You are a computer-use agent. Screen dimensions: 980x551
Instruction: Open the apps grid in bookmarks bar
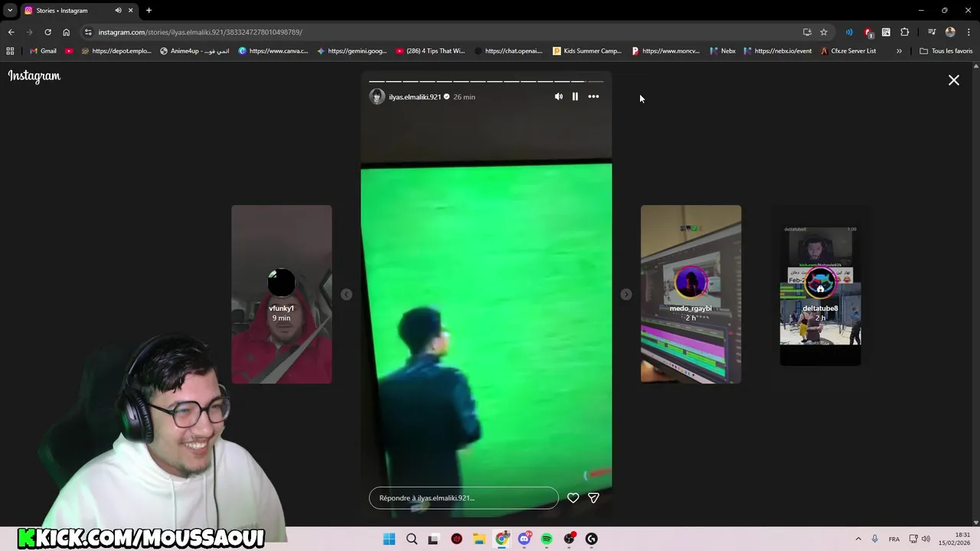coord(10,51)
